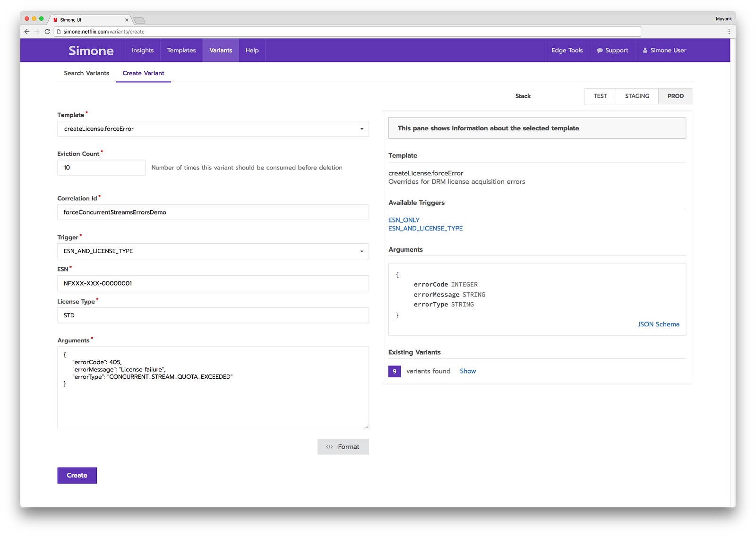Screen dimensions: 756x536
Task: Switch to the Create Variant tab
Action: tap(144, 73)
